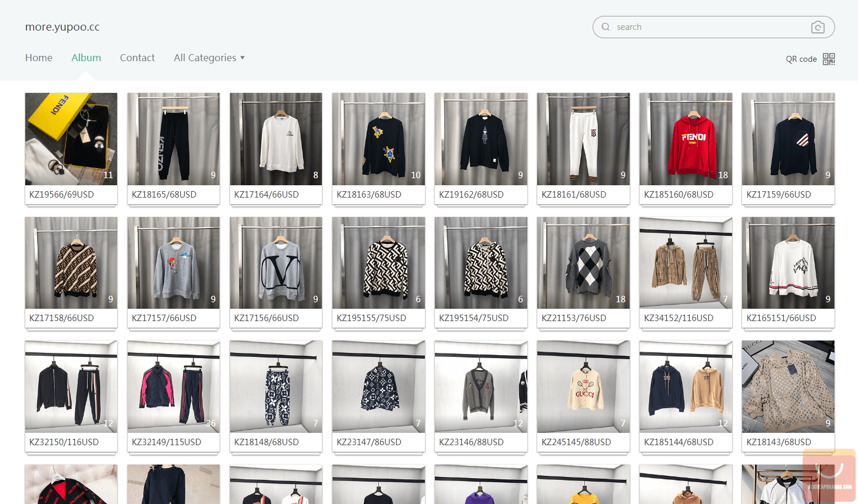The height and width of the screenshot is (504, 858).
Task: Click the KZ21153/76USD album title
Action: [574, 318]
